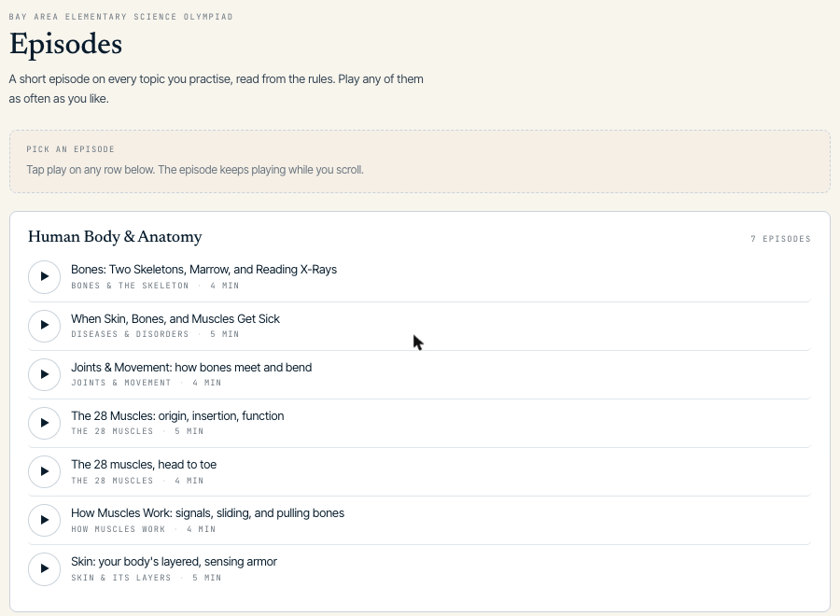Click title "The 28 Muscles: origin, insertion, function"
This screenshot has height=616, width=840.
point(177,416)
